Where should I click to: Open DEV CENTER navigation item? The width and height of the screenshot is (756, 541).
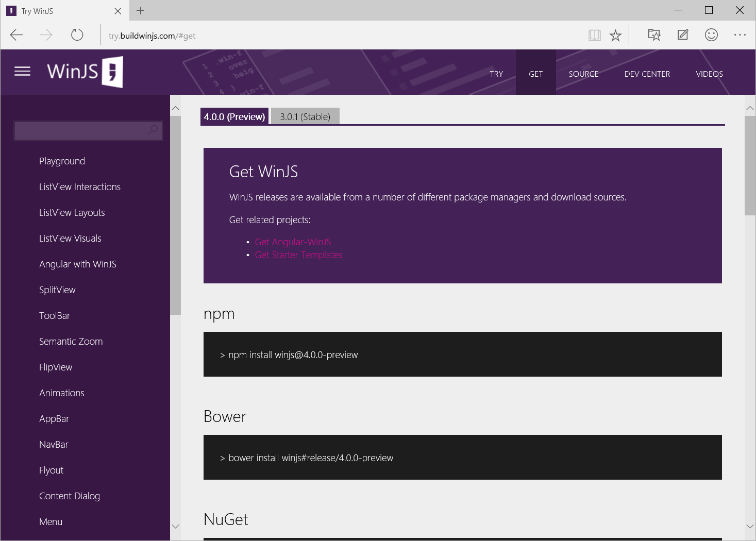coord(647,74)
